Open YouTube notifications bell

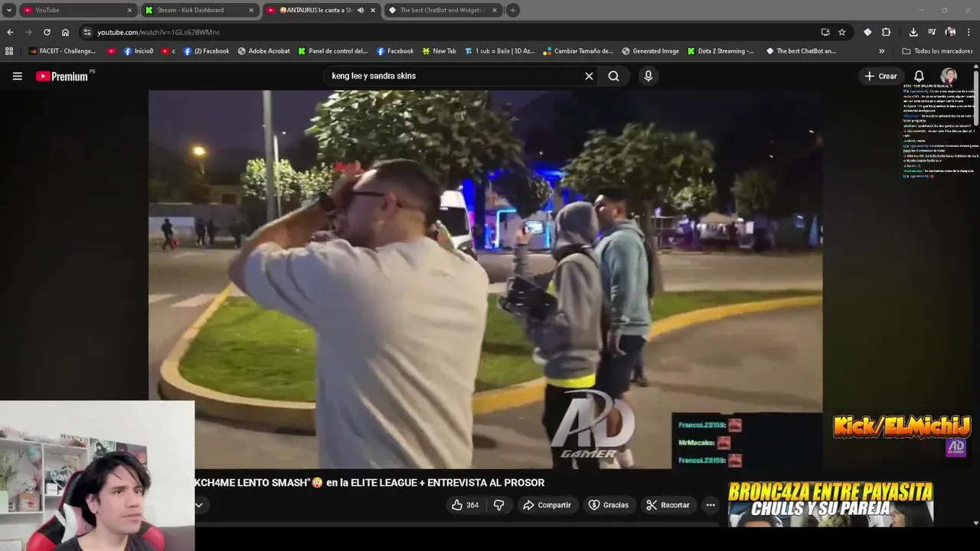pyautogui.click(x=919, y=76)
